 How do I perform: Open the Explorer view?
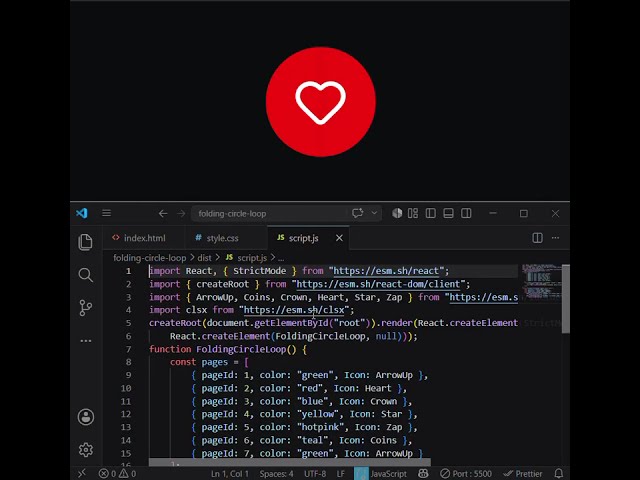pos(85,242)
